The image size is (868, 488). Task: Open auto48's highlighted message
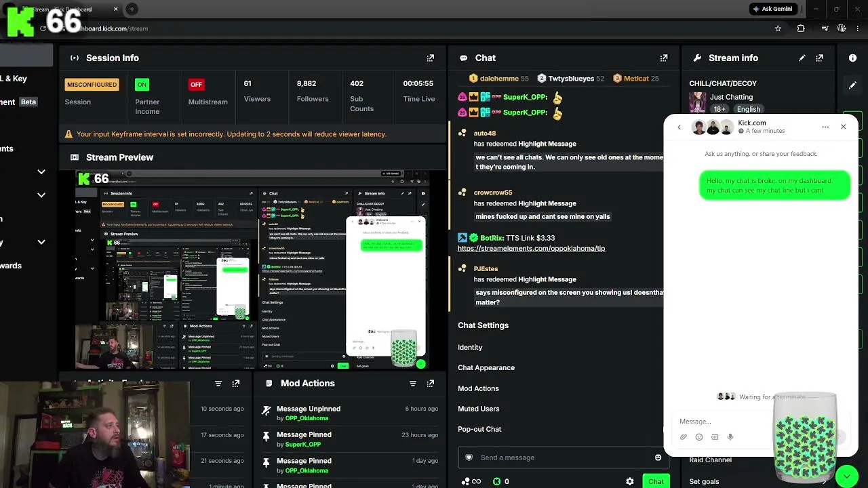pyautogui.click(x=568, y=162)
